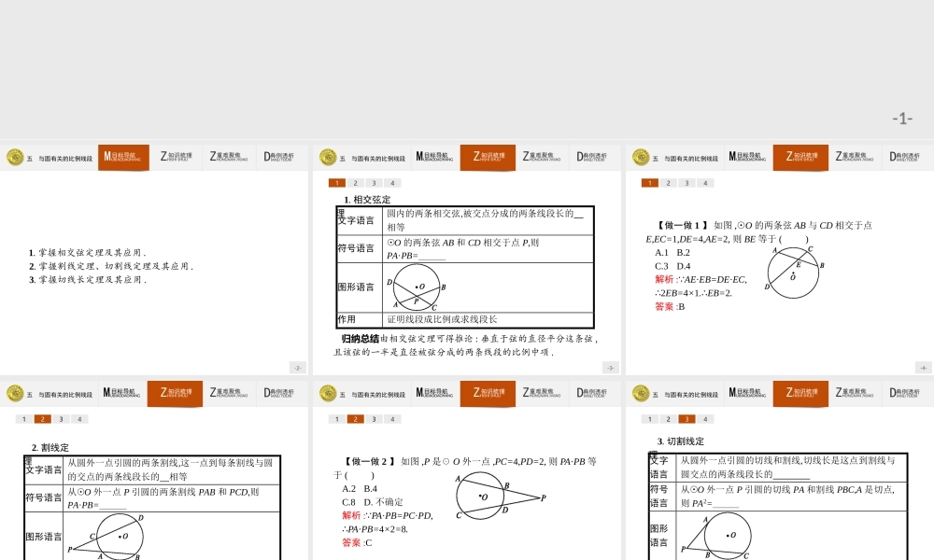Select the 目标导航 navigation icon on slide 1
The width and height of the screenshot is (934, 560).
(x=123, y=157)
